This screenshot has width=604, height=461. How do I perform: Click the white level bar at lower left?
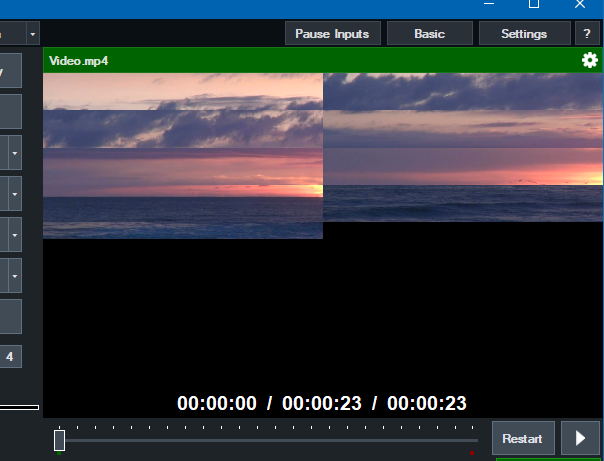[19, 407]
